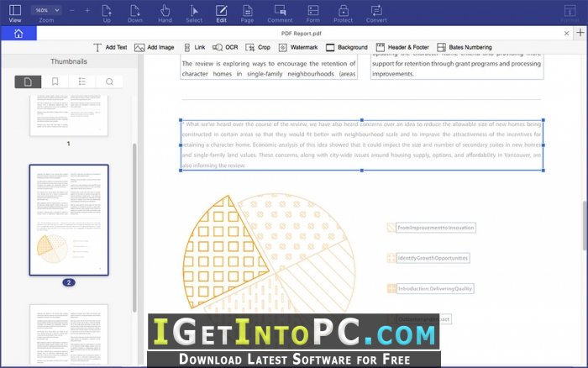Screen dimensions: 588x368
Task: Switch to Edit mode
Action: click(x=221, y=14)
